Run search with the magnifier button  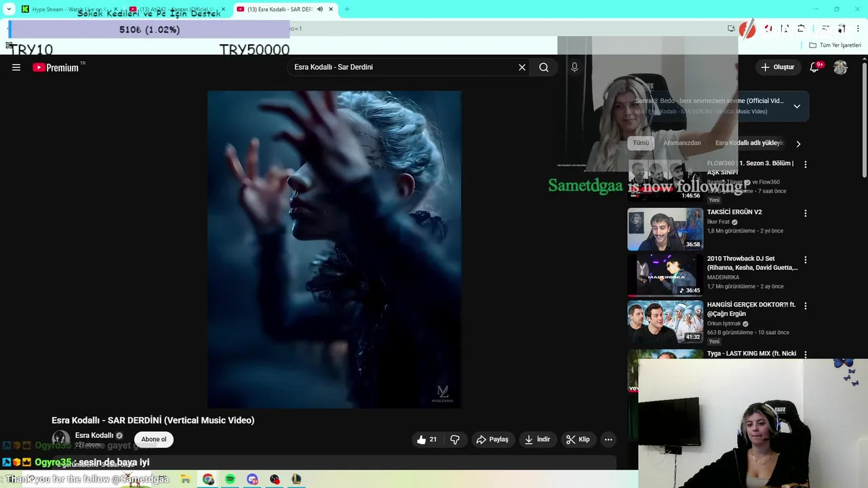(x=544, y=67)
